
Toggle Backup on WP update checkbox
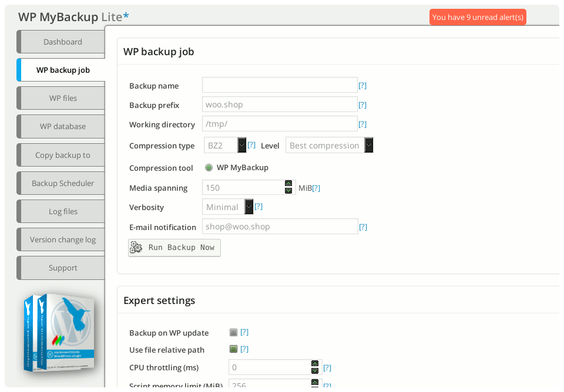[x=233, y=332]
